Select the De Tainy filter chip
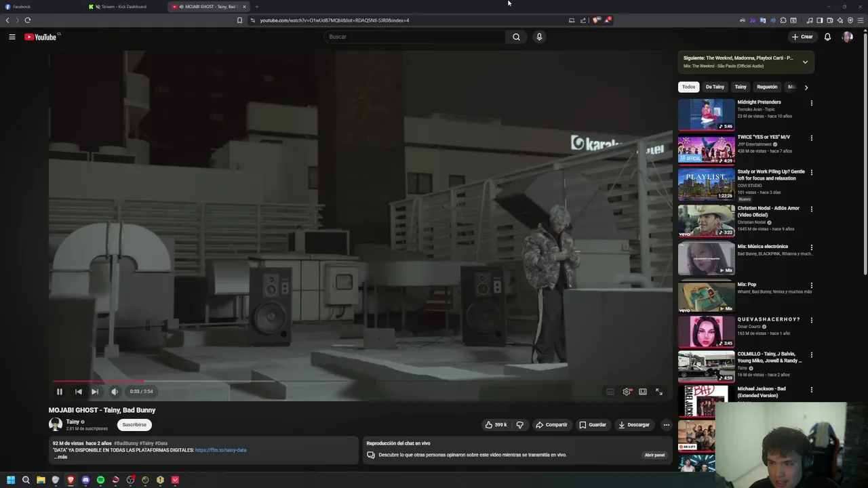Screen dimensions: 868x488 tap(715, 87)
